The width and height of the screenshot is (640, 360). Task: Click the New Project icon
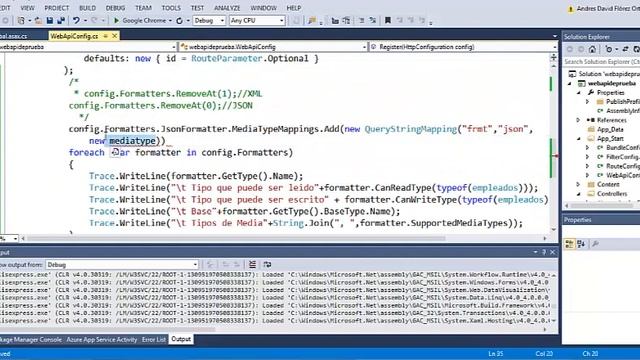(x=21, y=20)
